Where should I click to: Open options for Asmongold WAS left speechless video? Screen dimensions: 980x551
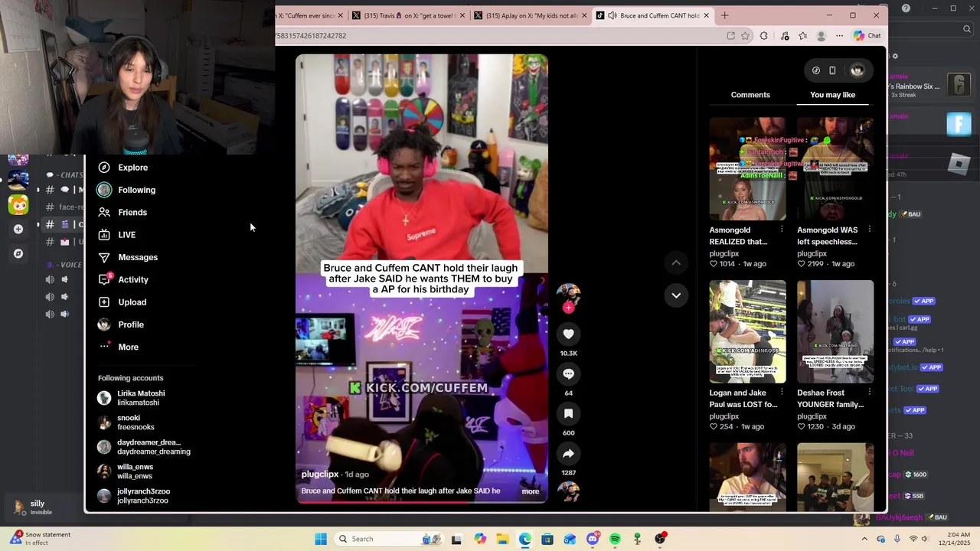point(869,230)
